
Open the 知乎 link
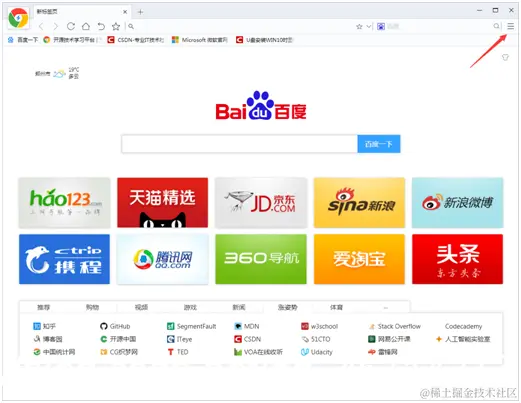pos(45,326)
